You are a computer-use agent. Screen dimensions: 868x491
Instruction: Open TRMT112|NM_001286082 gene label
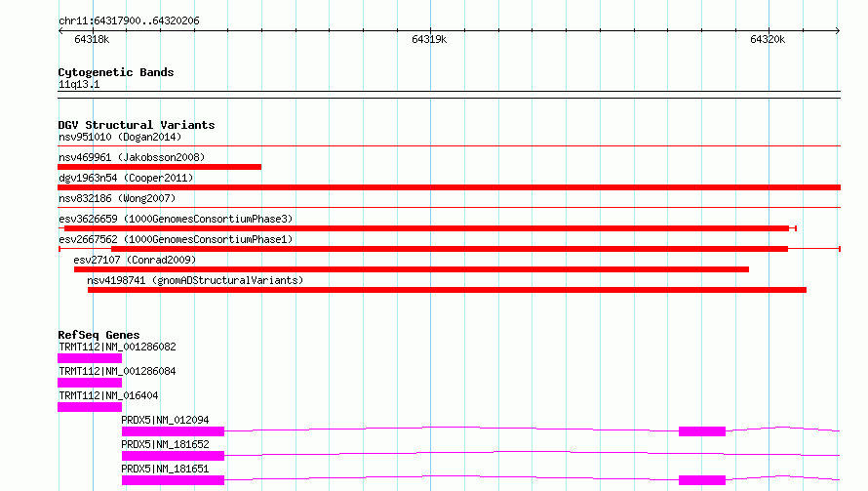(117, 347)
